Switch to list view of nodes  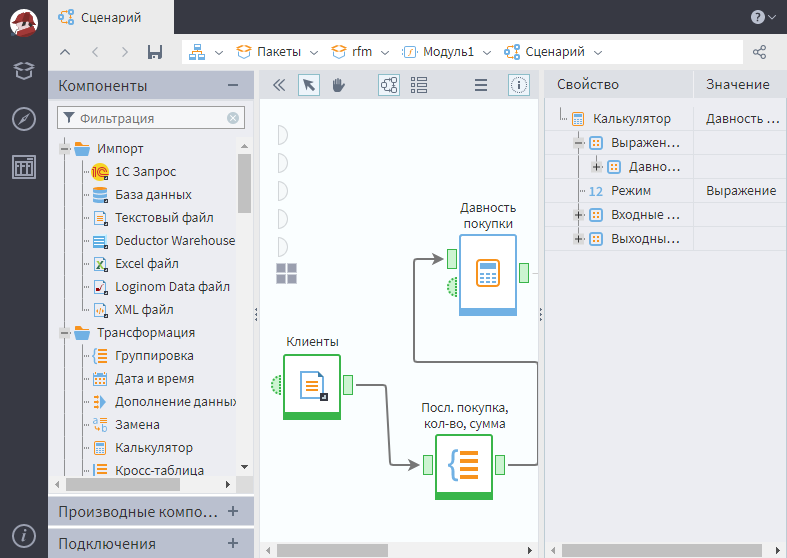[419, 85]
